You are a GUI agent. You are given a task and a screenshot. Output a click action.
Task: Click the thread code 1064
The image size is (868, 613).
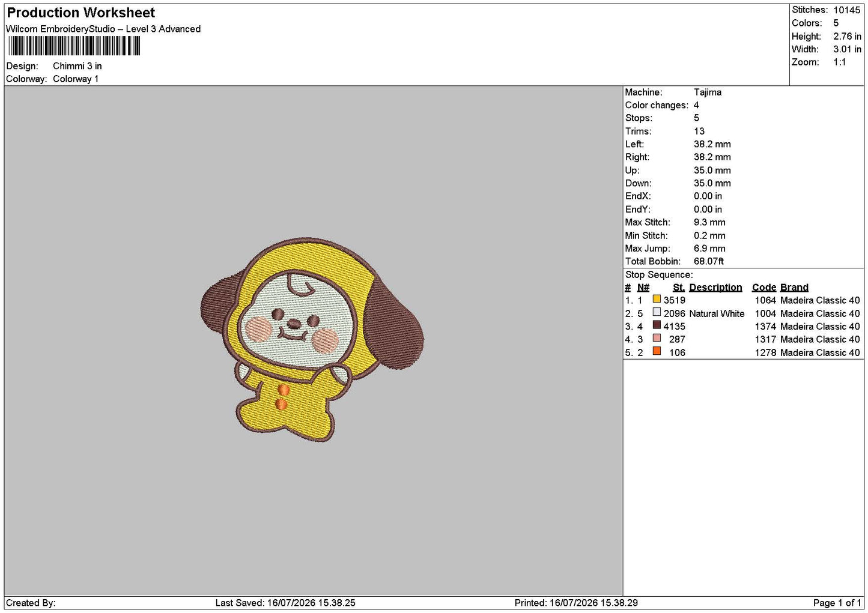(765, 300)
